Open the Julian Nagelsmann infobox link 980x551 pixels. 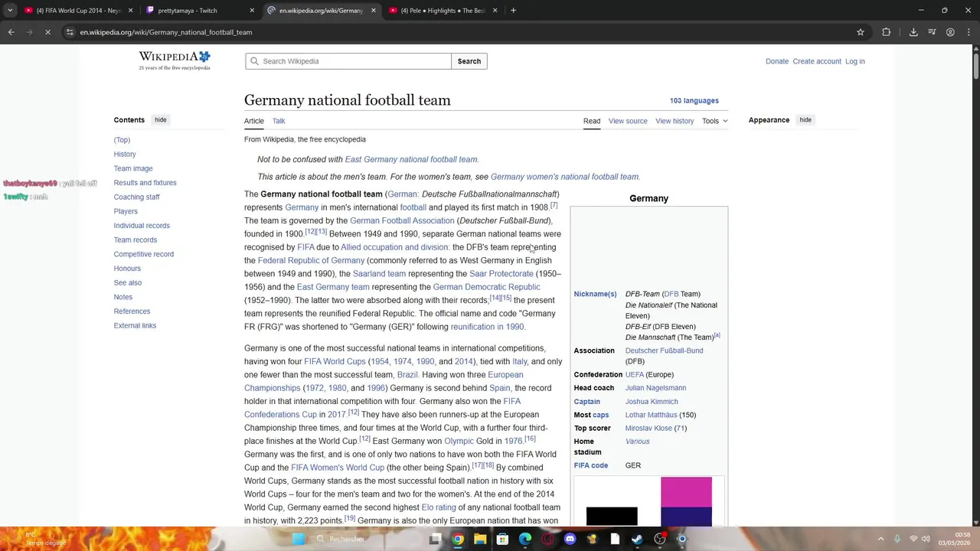655,388
